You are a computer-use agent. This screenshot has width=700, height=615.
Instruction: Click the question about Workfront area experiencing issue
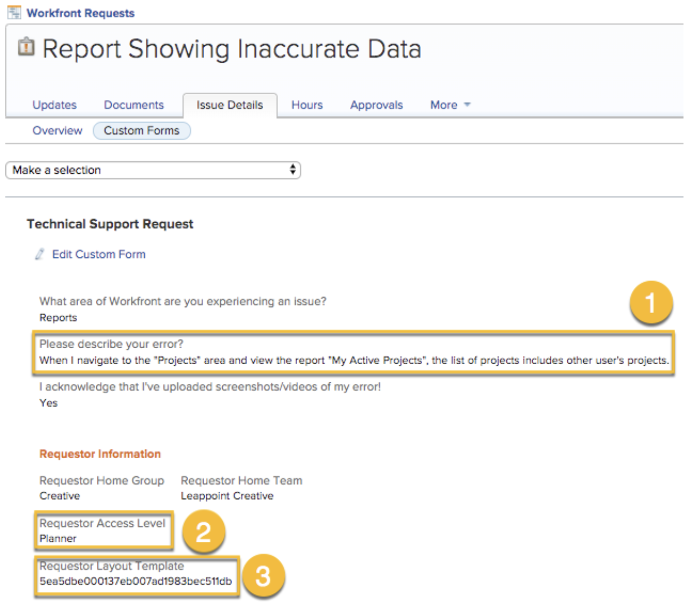click(x=183, y=301)
